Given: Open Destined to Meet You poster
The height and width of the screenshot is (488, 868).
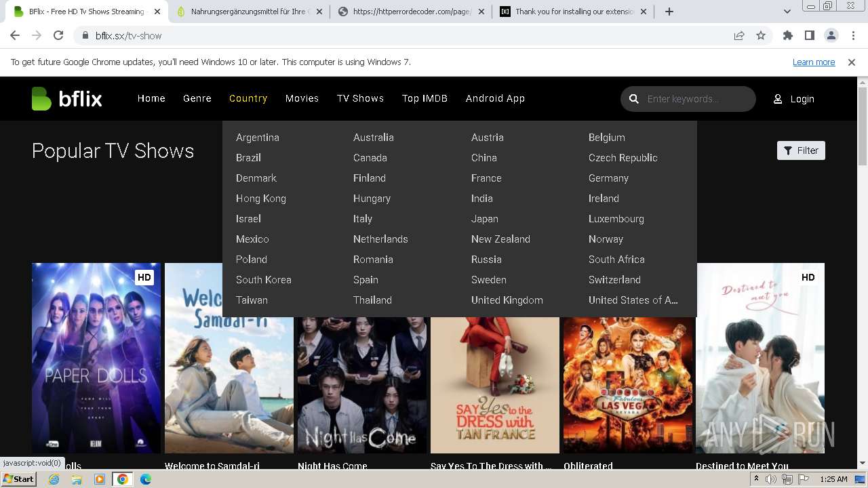Looking at the screenshot, I should point(760,358).
